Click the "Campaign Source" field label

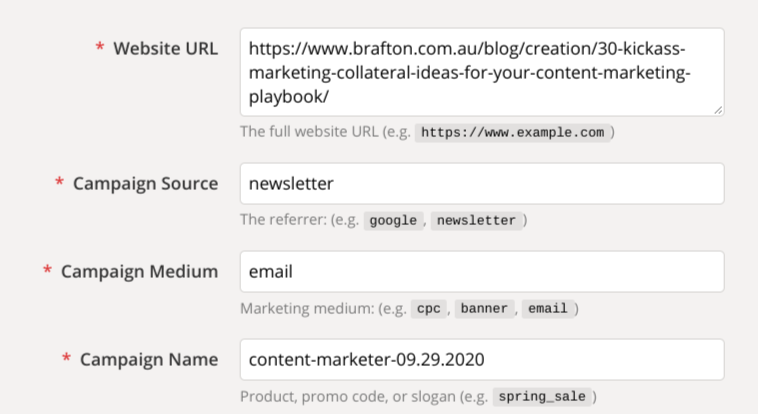(x=146, y=184)
